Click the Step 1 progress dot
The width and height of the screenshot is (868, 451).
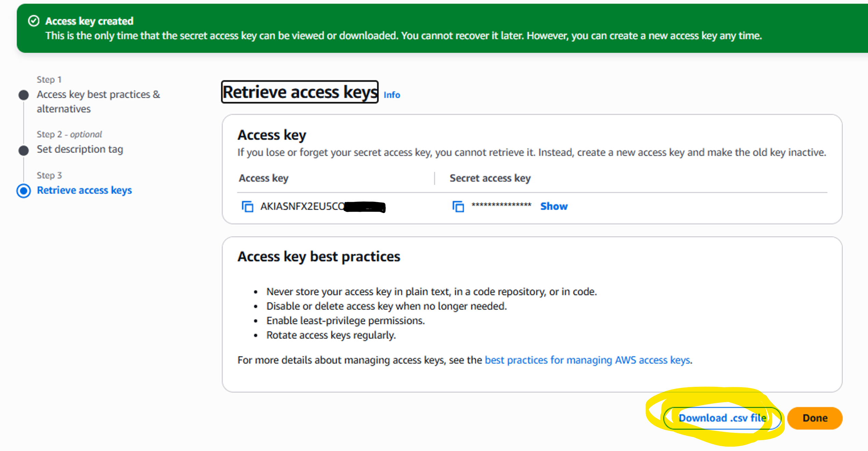pos(24,95)
